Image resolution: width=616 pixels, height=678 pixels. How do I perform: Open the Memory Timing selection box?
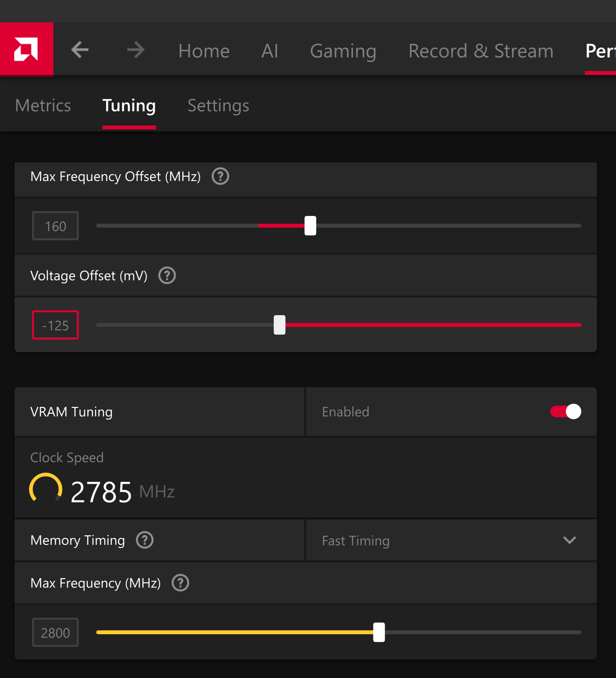tap(437, 540)
